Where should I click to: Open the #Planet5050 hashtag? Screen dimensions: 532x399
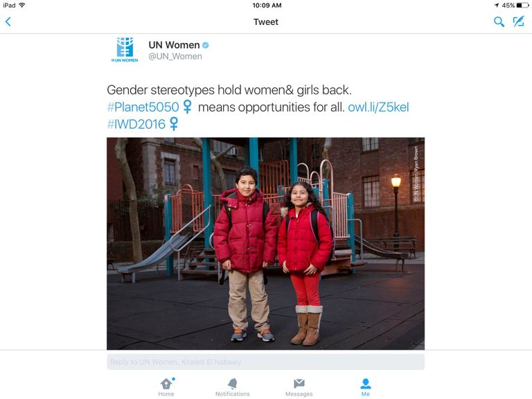pos(143,107)
